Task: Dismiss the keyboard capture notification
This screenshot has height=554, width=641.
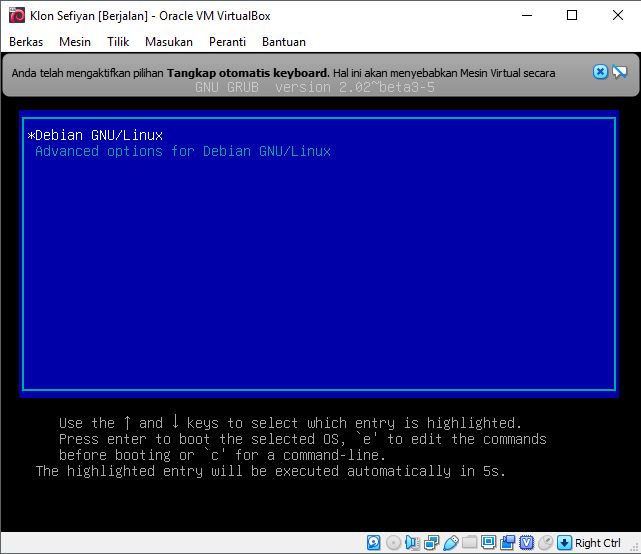Action: [600, 72]
